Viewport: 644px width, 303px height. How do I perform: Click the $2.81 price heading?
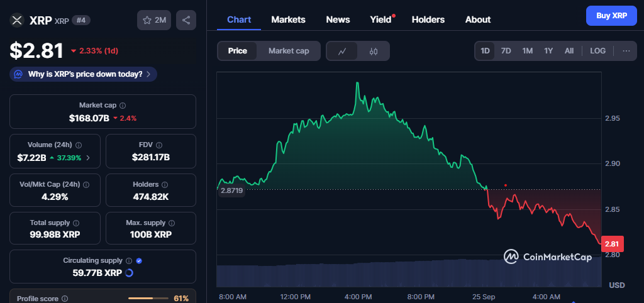(x=36, y=51)
